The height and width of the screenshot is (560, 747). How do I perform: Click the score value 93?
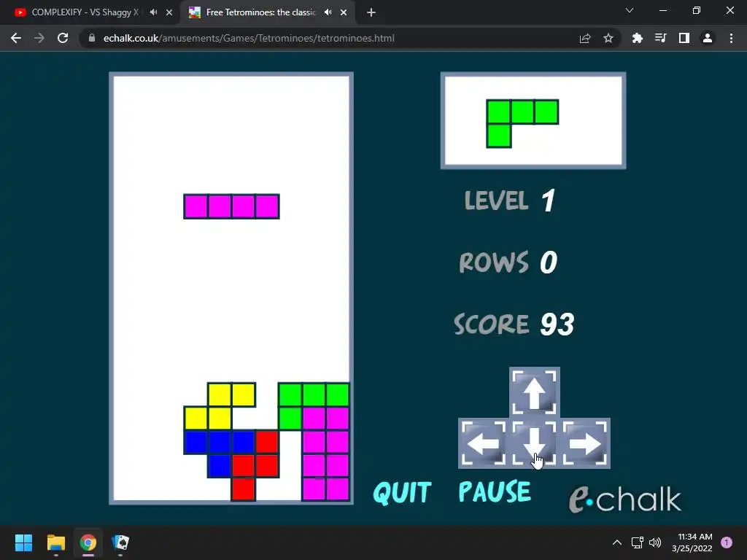pyautogui.click(x=557, y=324)
